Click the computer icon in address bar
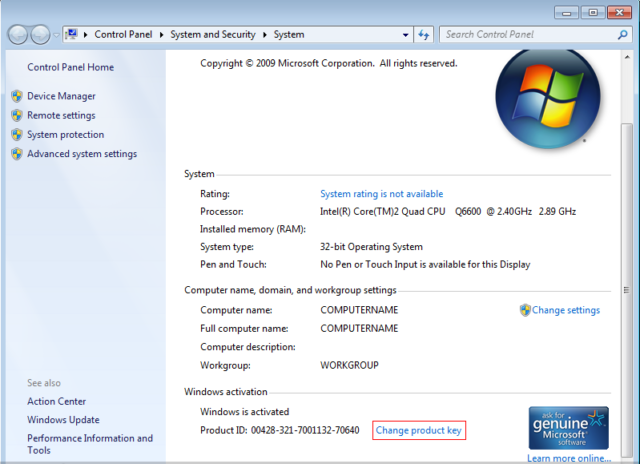 71,34
